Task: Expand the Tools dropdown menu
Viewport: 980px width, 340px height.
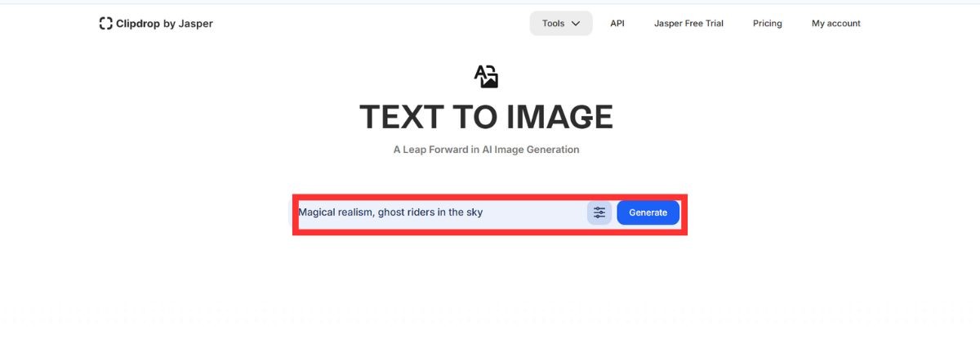Action: pyautogui.click(x=561, y=24)
